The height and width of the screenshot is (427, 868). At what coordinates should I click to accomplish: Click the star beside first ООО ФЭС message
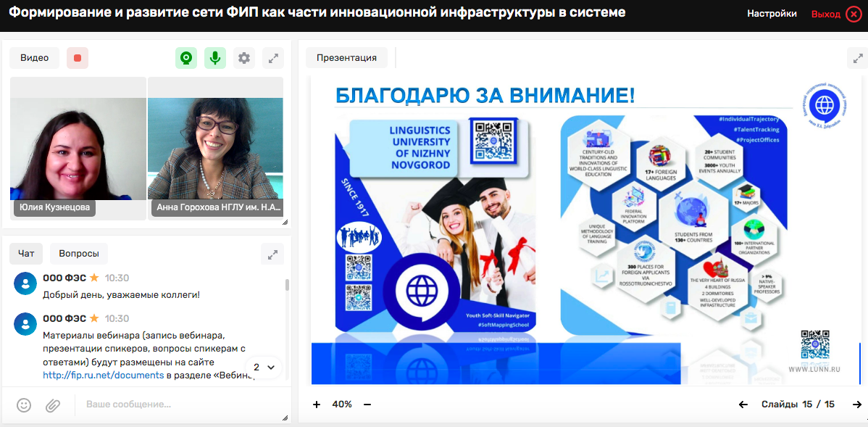[x=94, y=278]
